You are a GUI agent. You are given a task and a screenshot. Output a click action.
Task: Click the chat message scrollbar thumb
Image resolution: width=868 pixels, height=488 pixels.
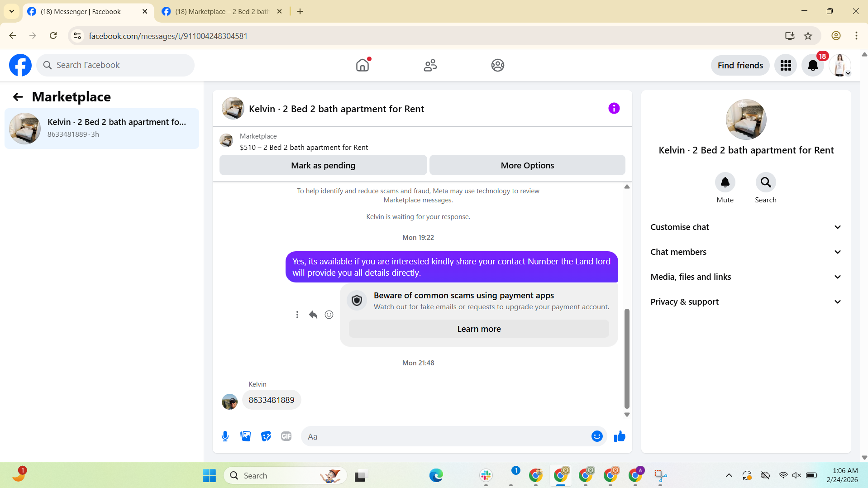[x=627, y=359]
